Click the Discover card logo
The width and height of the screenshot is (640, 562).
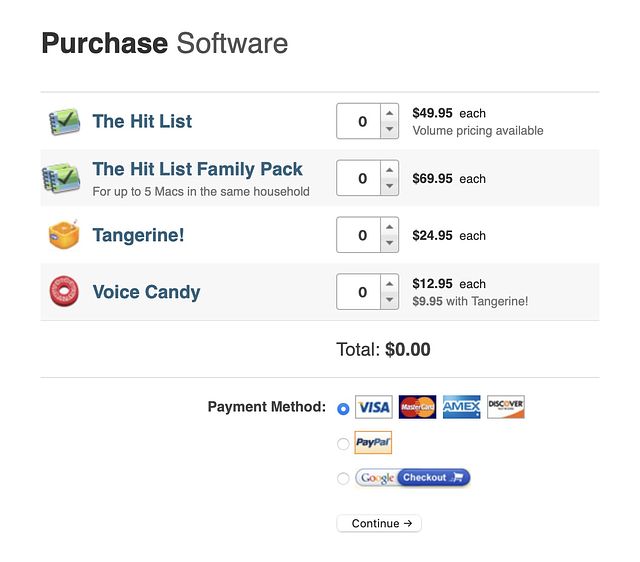coord(505,407)
